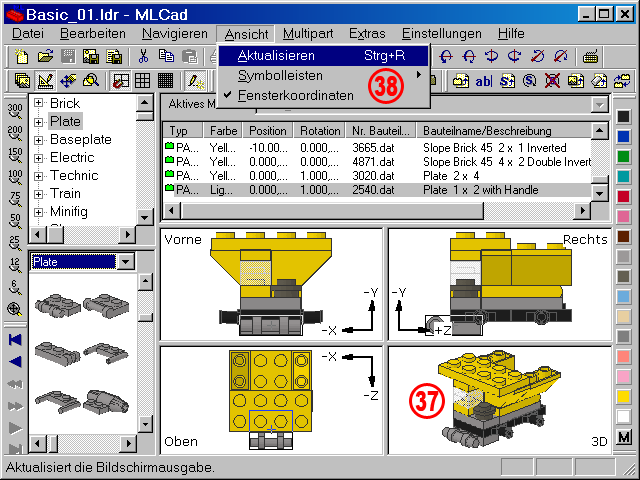640x480 pixels.
Task: Click the Bauteilname/Beschreibung column header
Action: point(504,131)
